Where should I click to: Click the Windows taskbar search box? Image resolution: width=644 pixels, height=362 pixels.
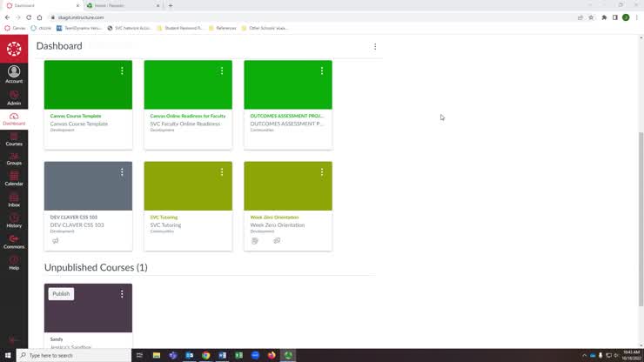(x=74, y=355)
